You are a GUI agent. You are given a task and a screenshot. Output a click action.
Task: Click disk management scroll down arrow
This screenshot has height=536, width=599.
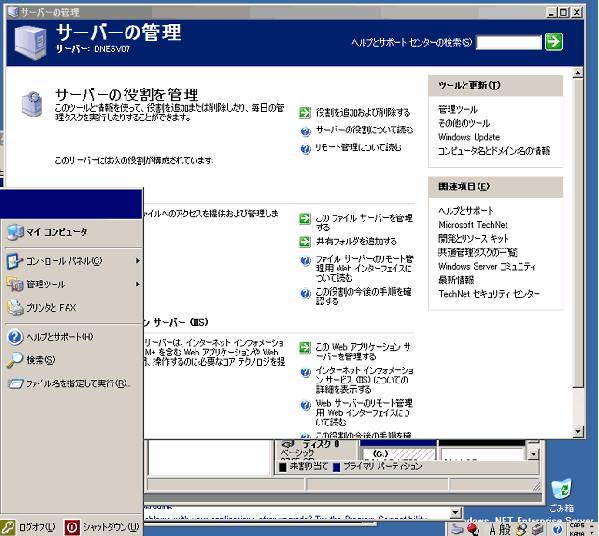pyautogui.click(x=533, y=454)
